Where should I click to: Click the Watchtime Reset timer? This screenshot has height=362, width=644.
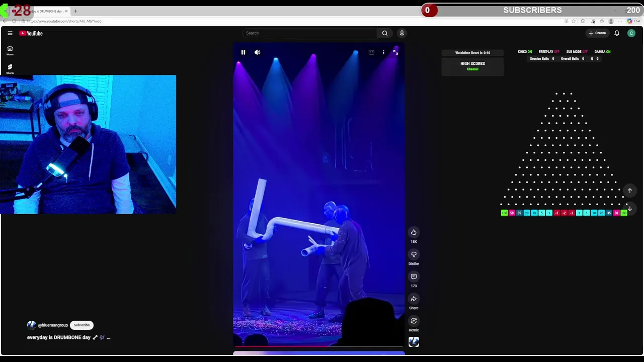(x=472, y=53)
